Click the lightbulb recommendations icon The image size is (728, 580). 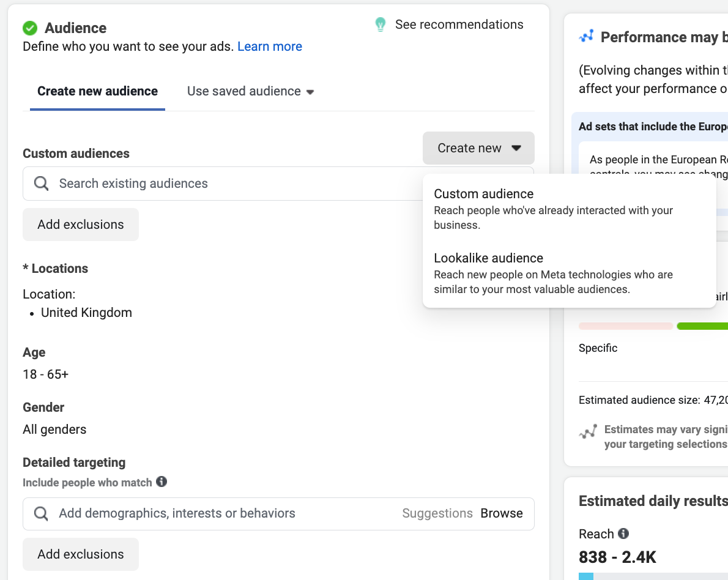click(x=381, y=25)
